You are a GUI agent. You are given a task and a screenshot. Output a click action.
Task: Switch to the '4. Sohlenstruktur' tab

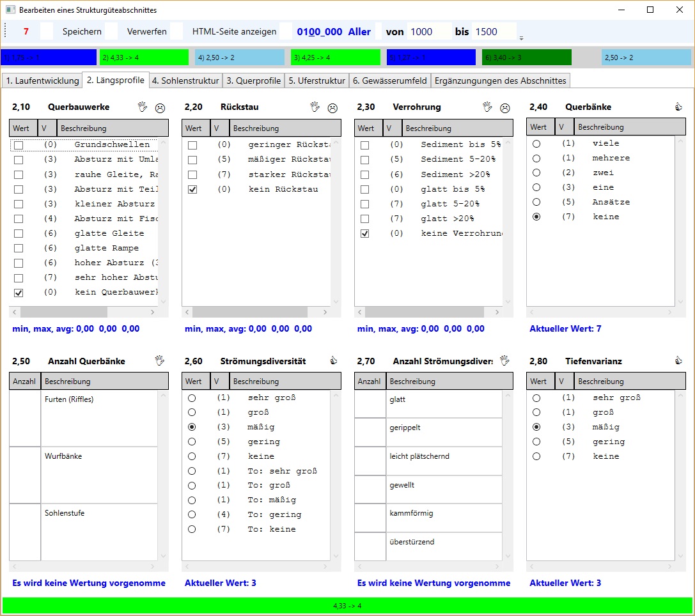[186, 81]
